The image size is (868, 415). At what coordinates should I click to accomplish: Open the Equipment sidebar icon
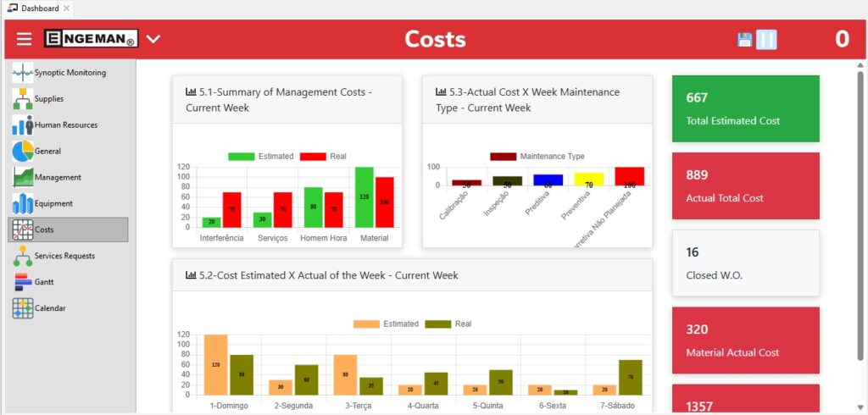click(23, 204)
